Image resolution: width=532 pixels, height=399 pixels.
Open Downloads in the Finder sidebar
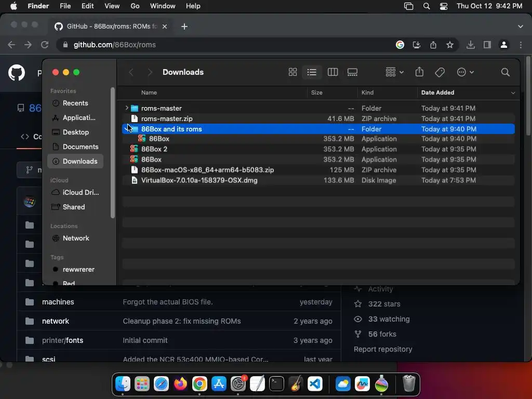tap(75, 161)
